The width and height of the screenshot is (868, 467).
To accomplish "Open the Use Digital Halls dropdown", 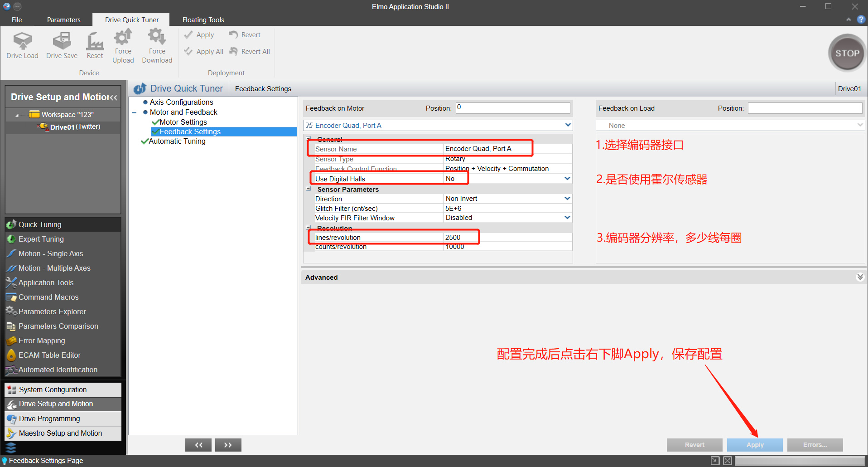I will (567, 178).
